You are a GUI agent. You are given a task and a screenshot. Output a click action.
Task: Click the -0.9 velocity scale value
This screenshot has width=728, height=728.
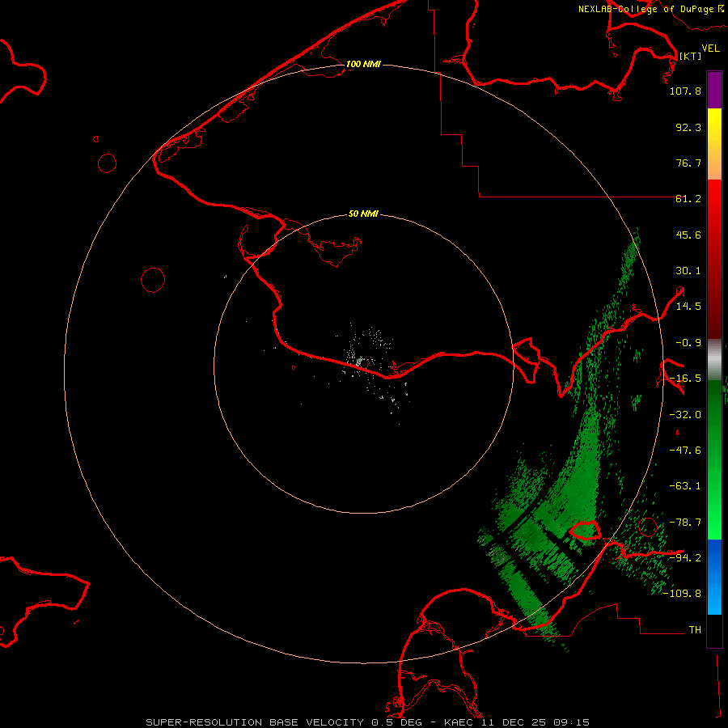point(688,343)
